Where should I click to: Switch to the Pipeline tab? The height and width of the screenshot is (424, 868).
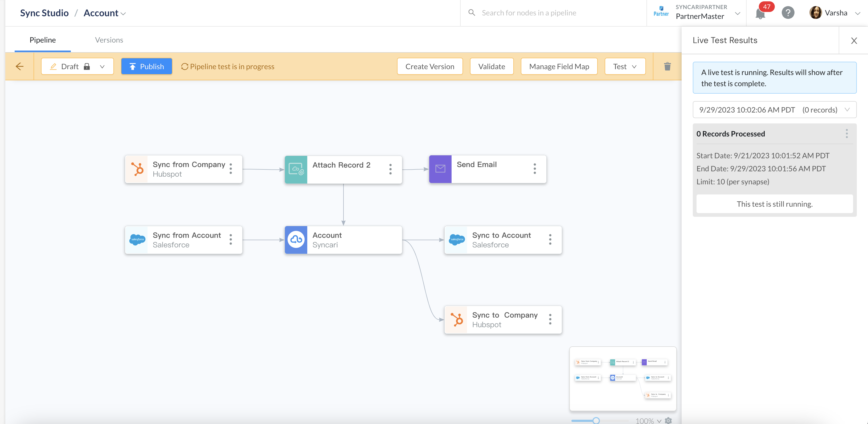click(x=42, y=40)
